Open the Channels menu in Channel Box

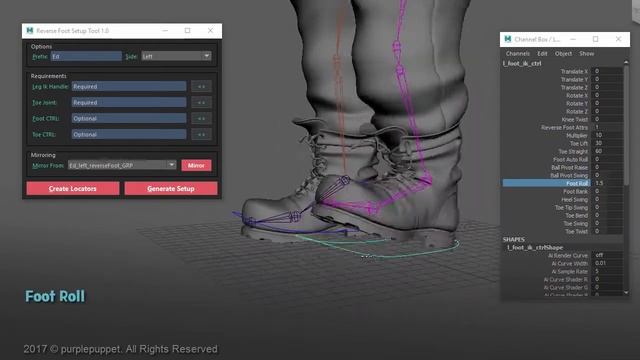pyautogui.click(x=518, y=53)
